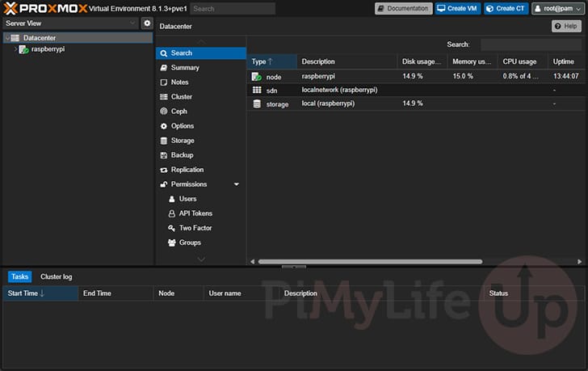This screenshot has height=371, width=588.
Task: Click the Options gear icon
Action: [x=163, y=126]
